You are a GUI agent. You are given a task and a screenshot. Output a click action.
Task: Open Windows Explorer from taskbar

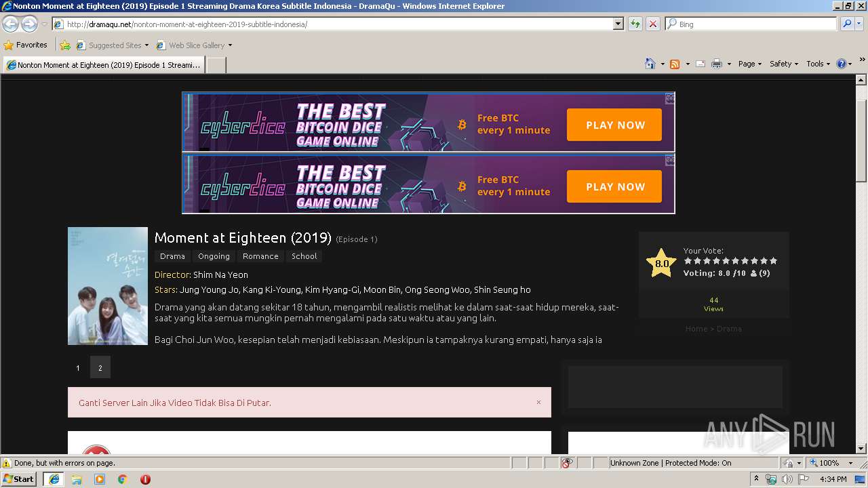click(x=77, y=479)
